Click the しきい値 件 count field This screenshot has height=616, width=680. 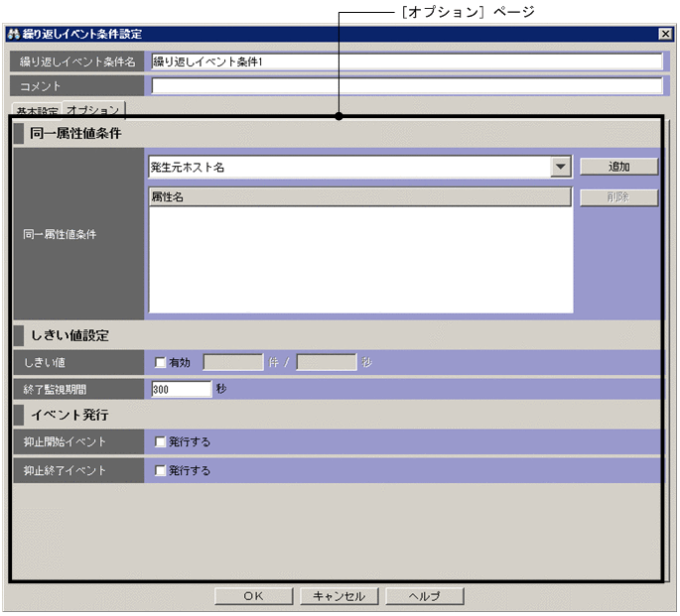(x=233, y=362)
